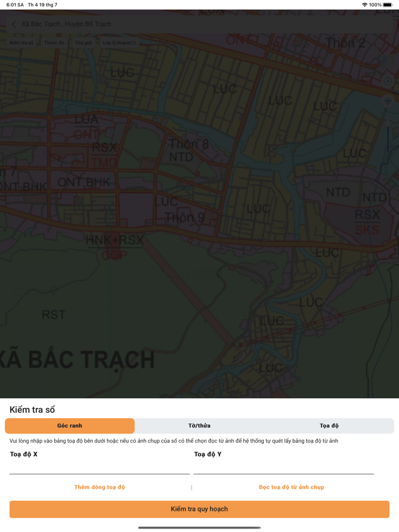Click the Thôn 8 map label

[189, 145]
